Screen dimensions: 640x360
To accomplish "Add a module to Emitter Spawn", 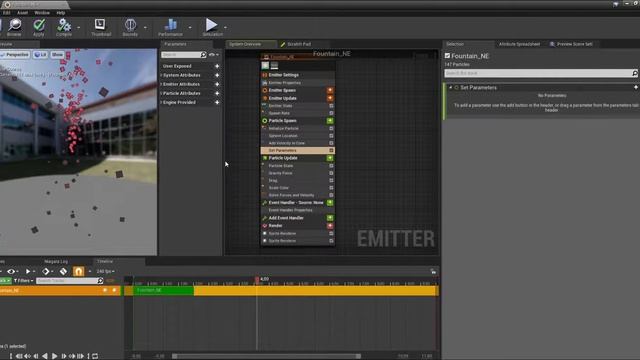I will [x=330, y=90].
